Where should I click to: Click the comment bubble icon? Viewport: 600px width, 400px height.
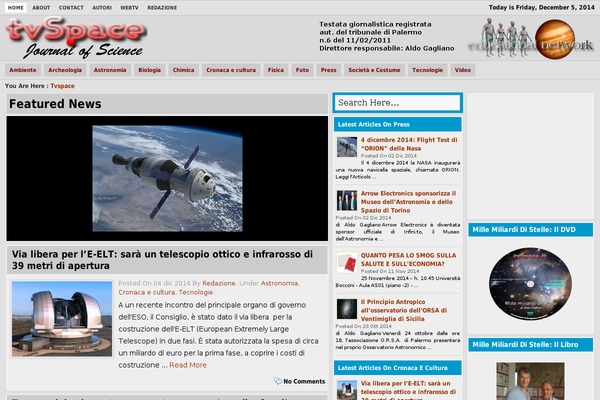278,381
